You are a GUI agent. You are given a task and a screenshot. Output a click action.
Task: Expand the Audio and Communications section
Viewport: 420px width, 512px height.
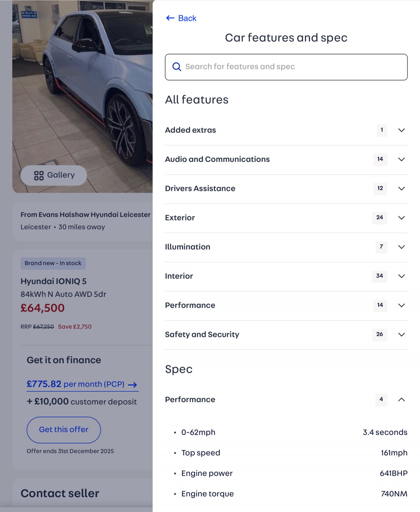pyautogui.click(x=217, y=159)
